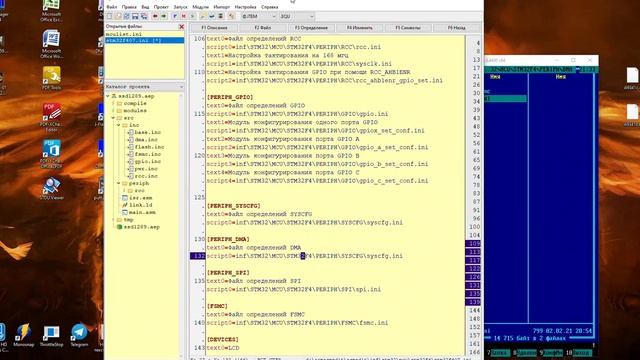The image size is (640, 360).
Task: Click the new file toolbar icon
Action: pos(109,16)
